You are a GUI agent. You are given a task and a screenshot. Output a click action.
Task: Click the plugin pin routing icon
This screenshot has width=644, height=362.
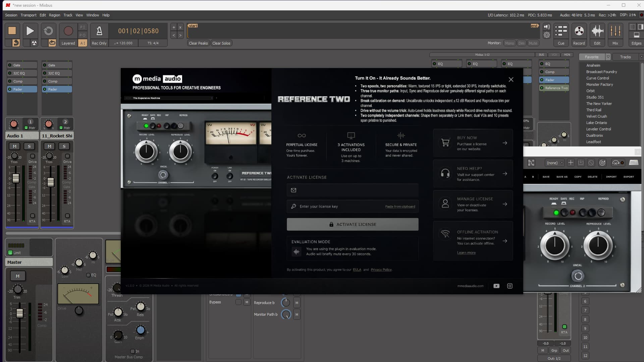(531, 163)
